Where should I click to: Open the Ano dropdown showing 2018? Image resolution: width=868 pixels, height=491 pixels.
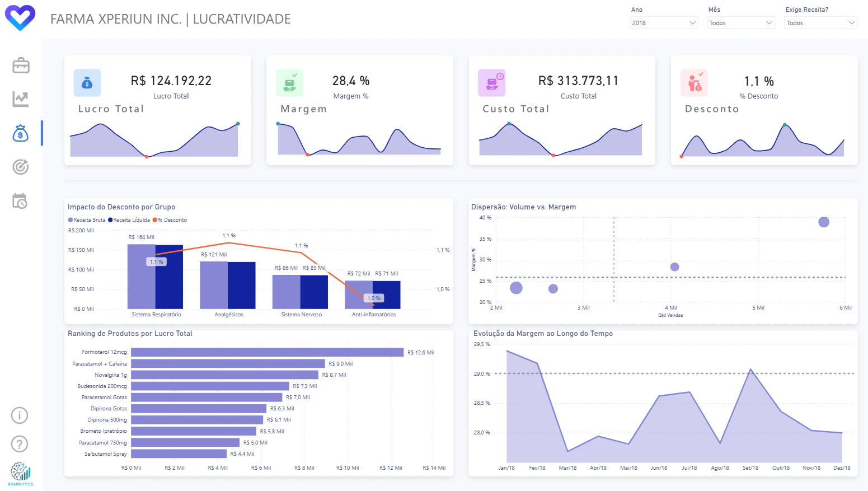(664, 23)
